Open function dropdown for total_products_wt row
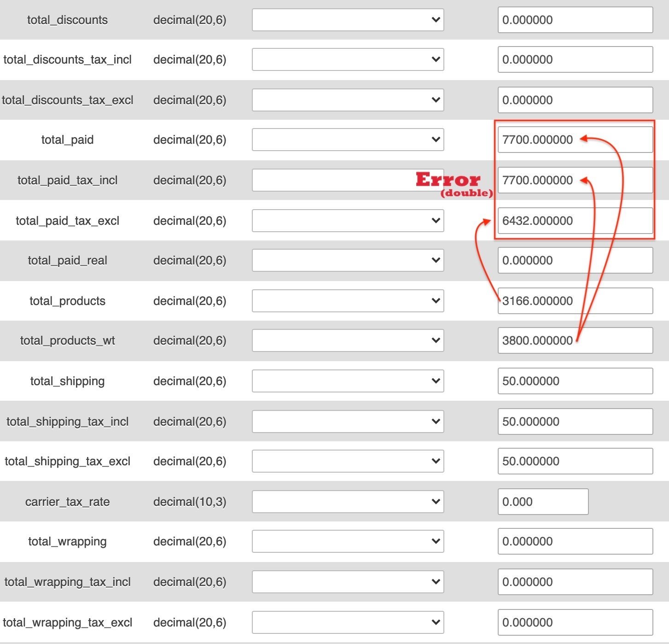 pos(348,340)
